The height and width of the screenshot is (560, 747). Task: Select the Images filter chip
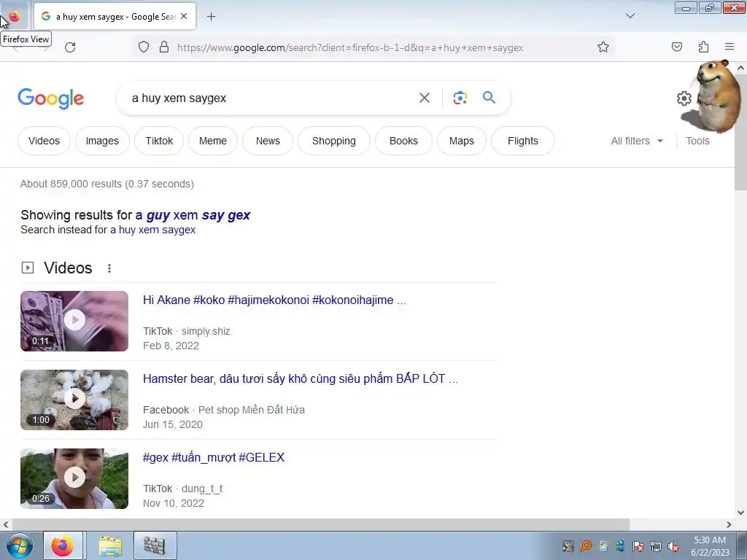tap(102, 141)
